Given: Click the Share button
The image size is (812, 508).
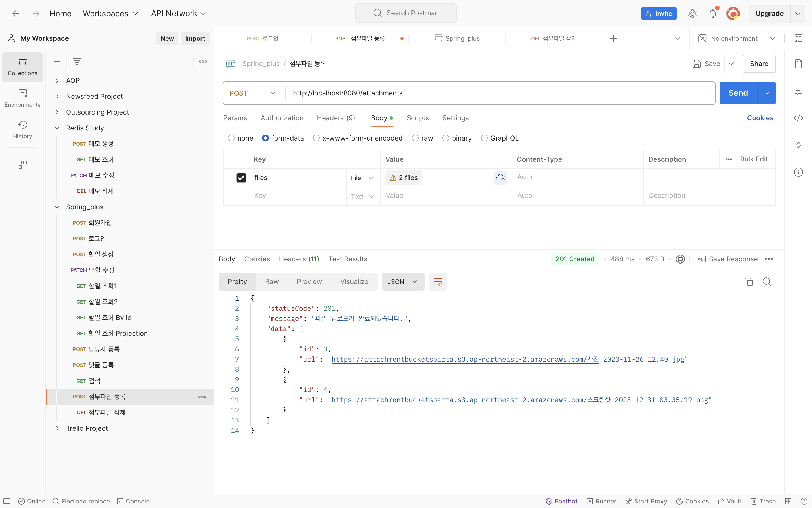Looking at the screenshot, I should (759, 63).
